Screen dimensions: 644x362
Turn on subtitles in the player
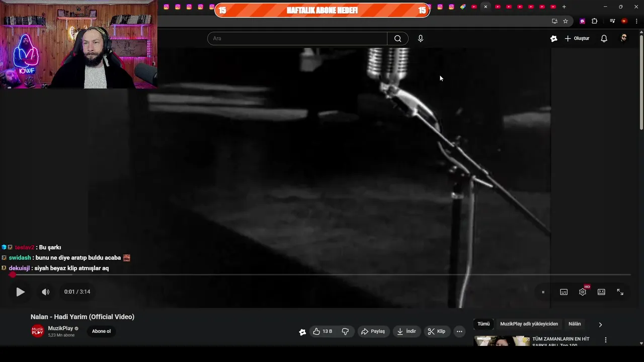(564, 292)
